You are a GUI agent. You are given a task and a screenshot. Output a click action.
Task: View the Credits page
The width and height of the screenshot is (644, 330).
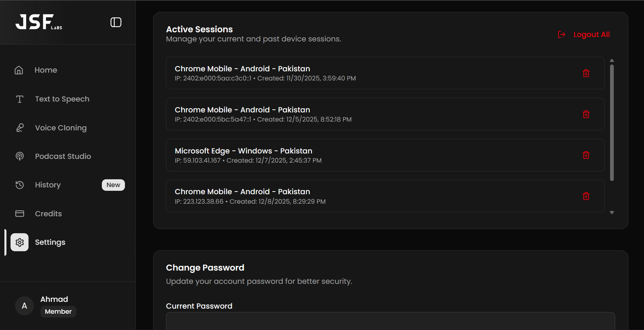tap(48, 214)
